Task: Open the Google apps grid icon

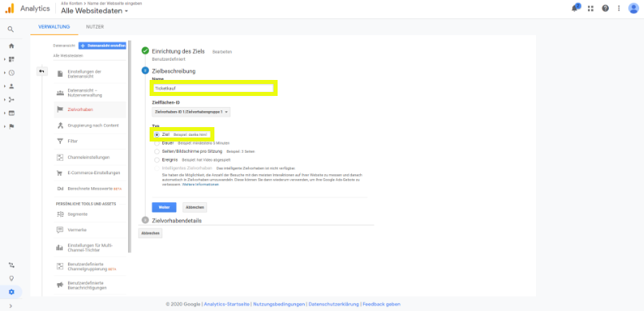Action: [590, 8]
